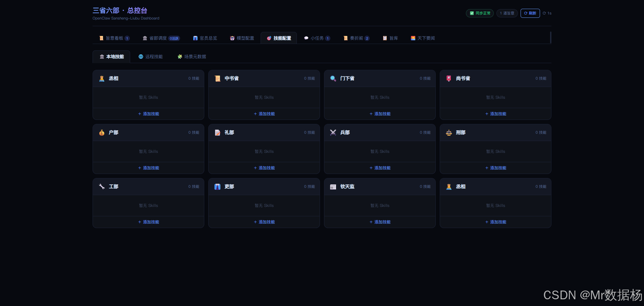Select the 技能配置 tab

tap(279, 38)
